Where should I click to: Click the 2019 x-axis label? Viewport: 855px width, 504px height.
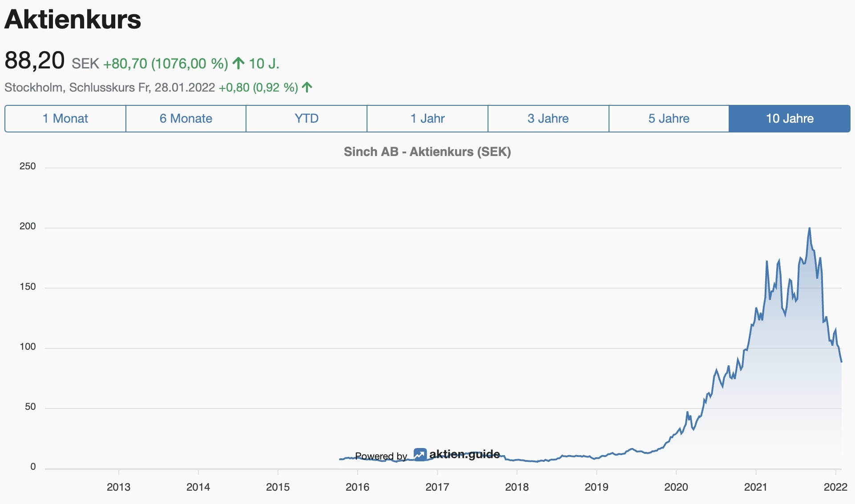597,487
